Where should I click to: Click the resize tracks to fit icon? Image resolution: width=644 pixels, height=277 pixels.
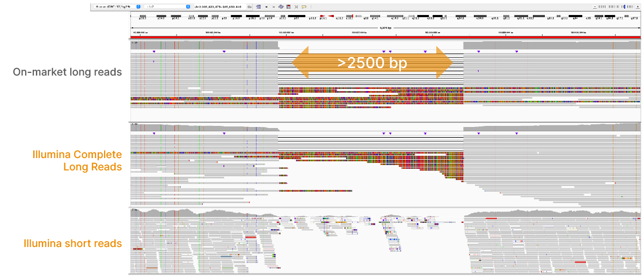(296, 7)
